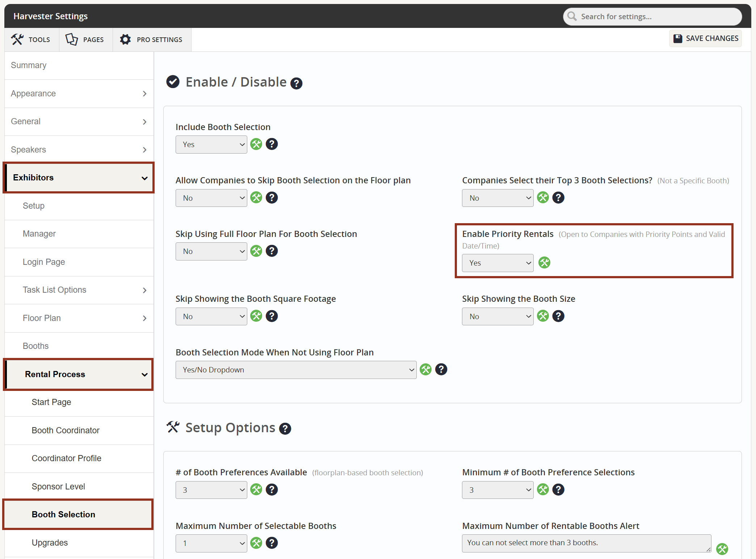Go to Exhibitors Manager page

click(x=79, y=234)
